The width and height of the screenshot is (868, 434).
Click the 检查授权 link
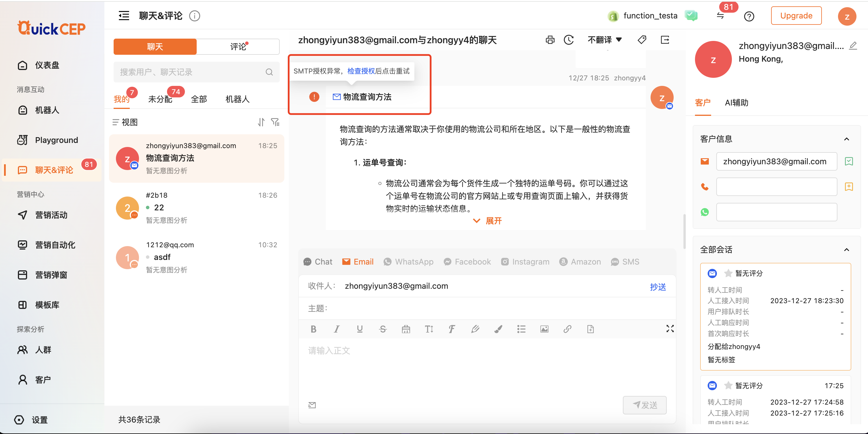[x=361, y=71]
